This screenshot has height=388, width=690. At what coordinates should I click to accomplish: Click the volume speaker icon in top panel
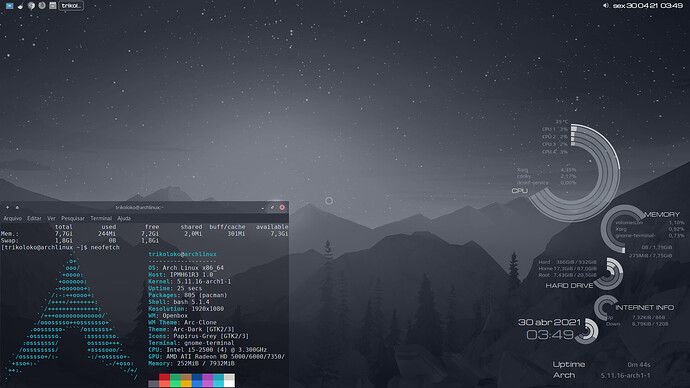pyautogui.click(x=606, y=6)
